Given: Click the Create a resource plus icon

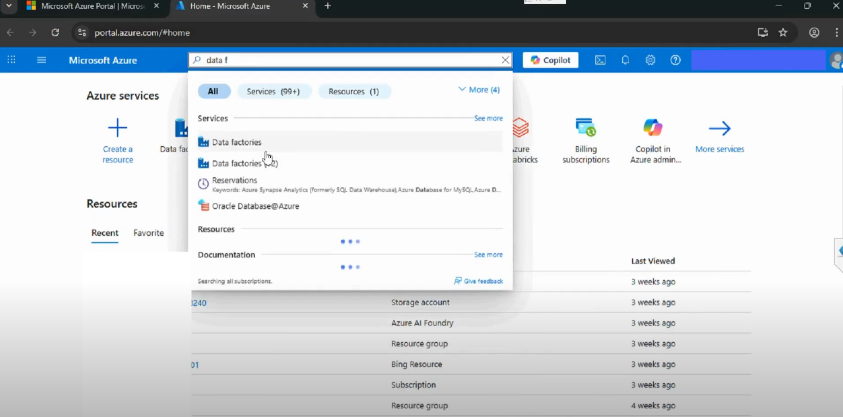Looking at the screenshot, I should pos(117,128).
